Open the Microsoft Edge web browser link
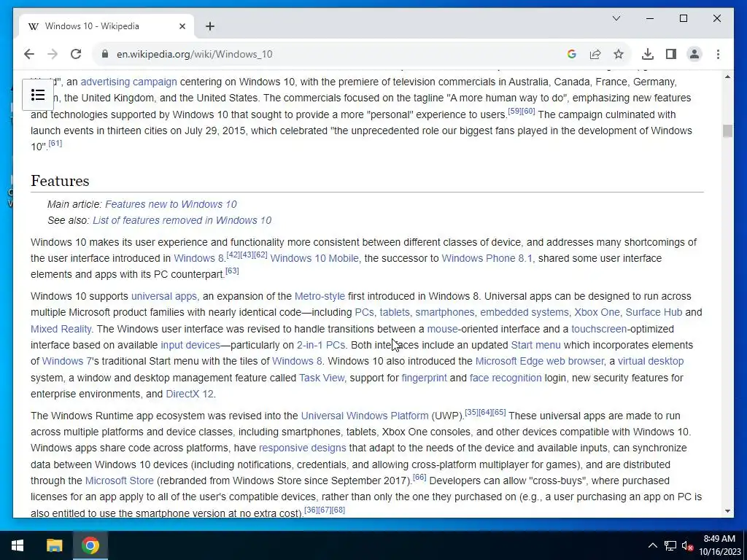 point(540,362)
